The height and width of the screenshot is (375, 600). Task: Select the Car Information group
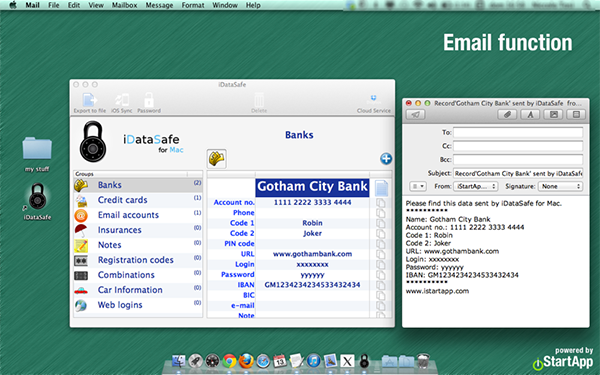tap(138, 290)
